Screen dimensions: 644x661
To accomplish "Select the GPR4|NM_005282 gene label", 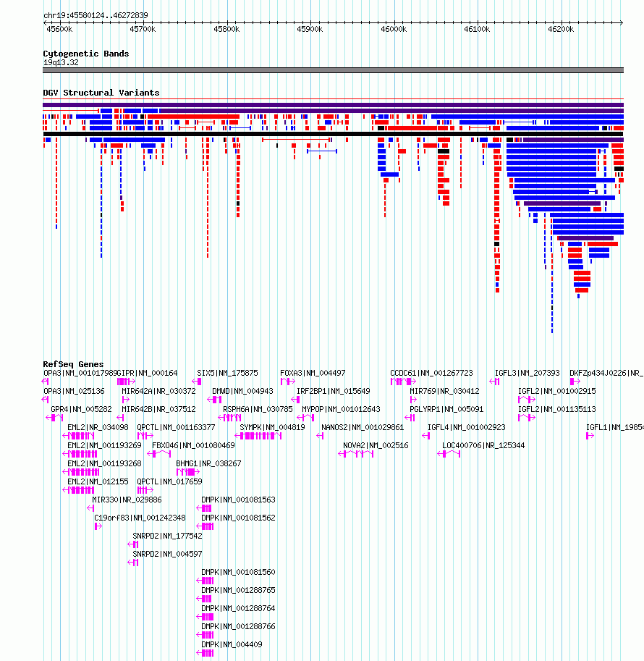I will pos(81,409).
